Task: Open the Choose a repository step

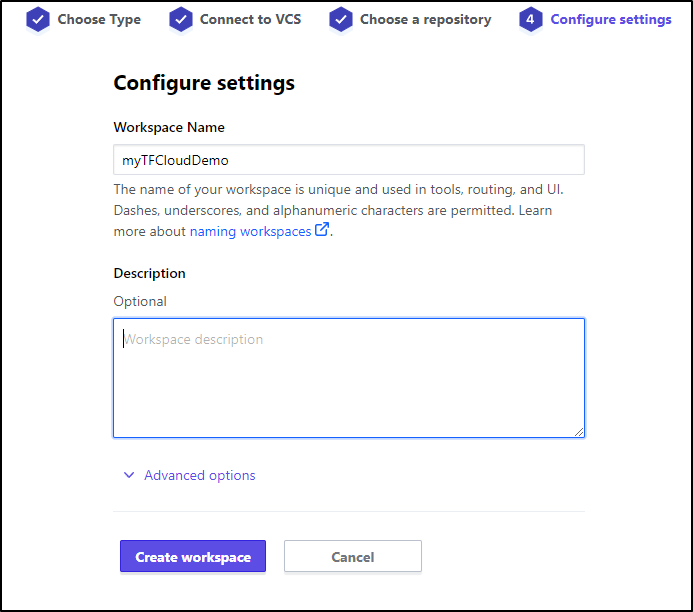Action: pyautogui.click(x=425, y=19)
